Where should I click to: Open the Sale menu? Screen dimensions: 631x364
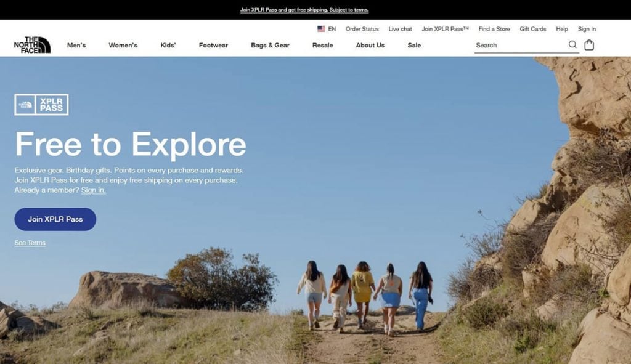tap(414, 46)
